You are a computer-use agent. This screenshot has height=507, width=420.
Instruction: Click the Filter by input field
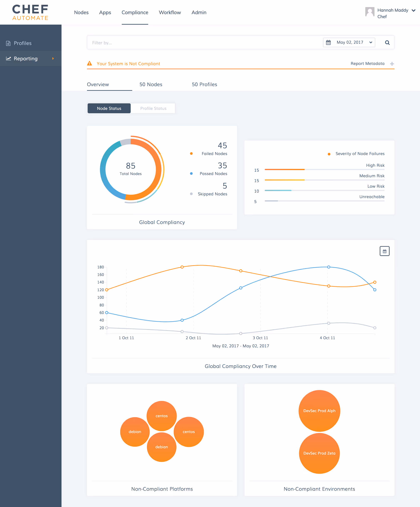(205, 43)
